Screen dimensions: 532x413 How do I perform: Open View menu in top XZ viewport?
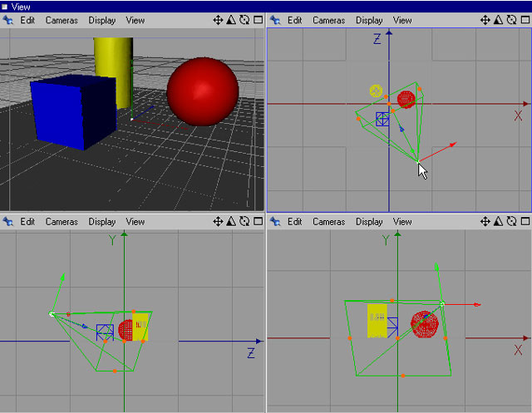point(402,20)
